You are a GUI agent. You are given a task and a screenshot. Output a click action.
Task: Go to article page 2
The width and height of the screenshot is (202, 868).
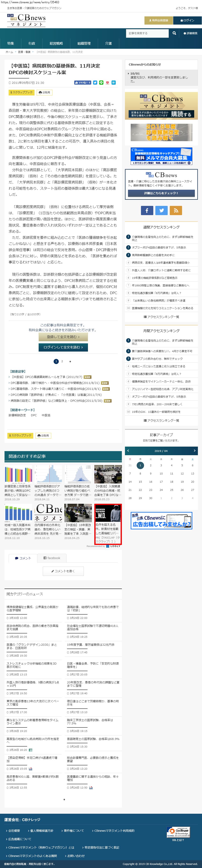pyautogui.click(x=62, y=361)
